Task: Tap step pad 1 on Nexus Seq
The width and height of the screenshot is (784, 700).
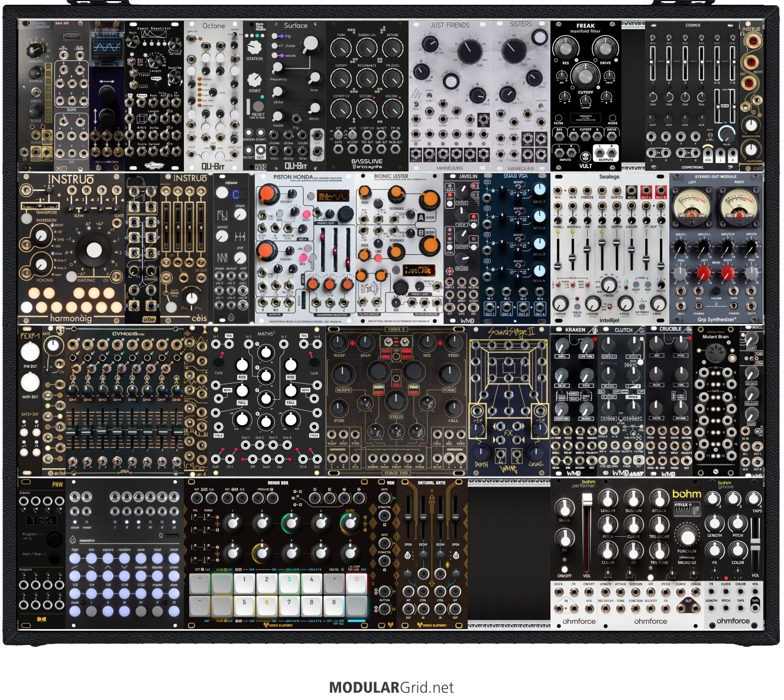Action: (244, 584)
